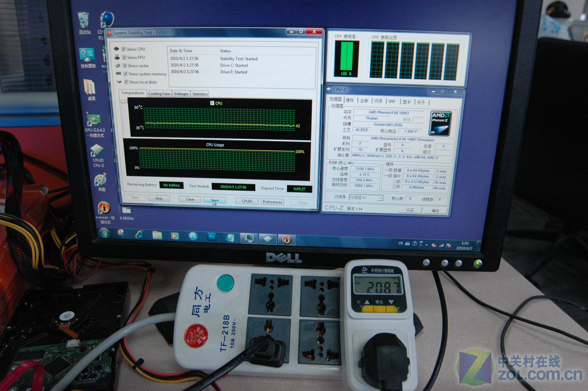Open the 桌面 folder on the desktop
This screenshot has height=391, width=588.
[x=90, y=90]
